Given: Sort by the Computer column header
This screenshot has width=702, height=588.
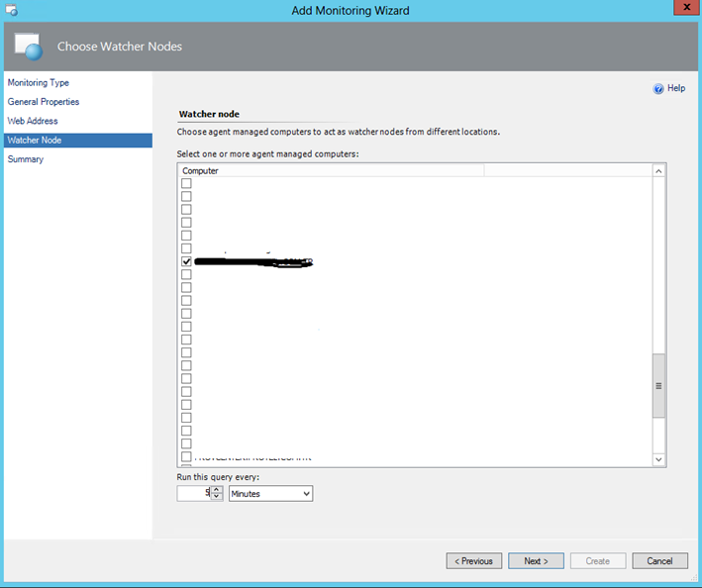Looking at the screenshot, I should [x=330, y=170].
